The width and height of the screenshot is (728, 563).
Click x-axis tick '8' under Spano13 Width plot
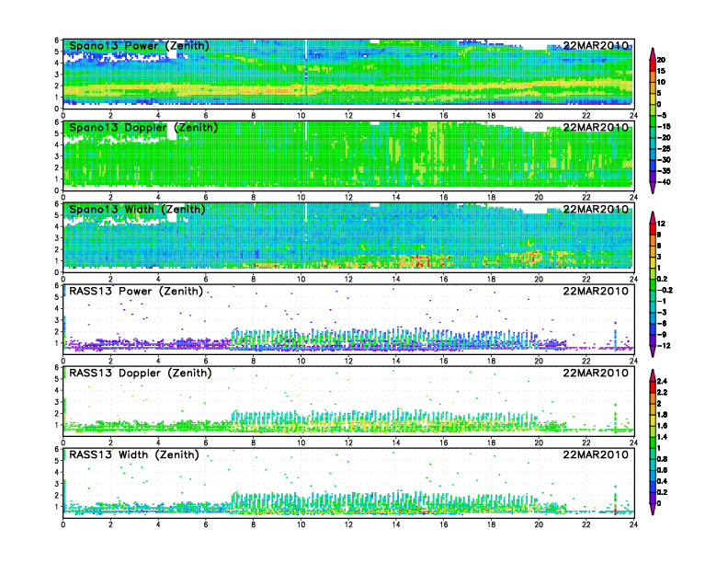pos(254,279)
